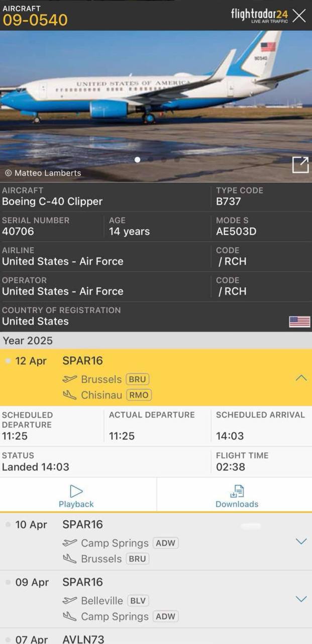
Task: Tap the landing plane icon beside Chisinau
Action: click(x=70, y=395)
